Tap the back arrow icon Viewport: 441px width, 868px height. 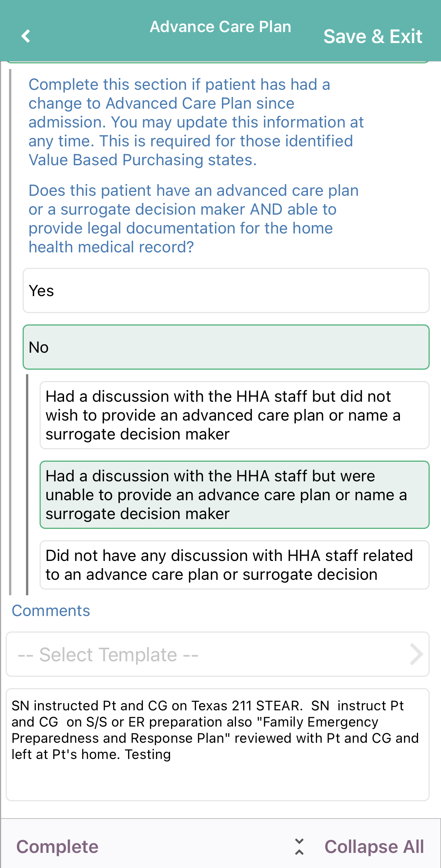click(26, 36)
